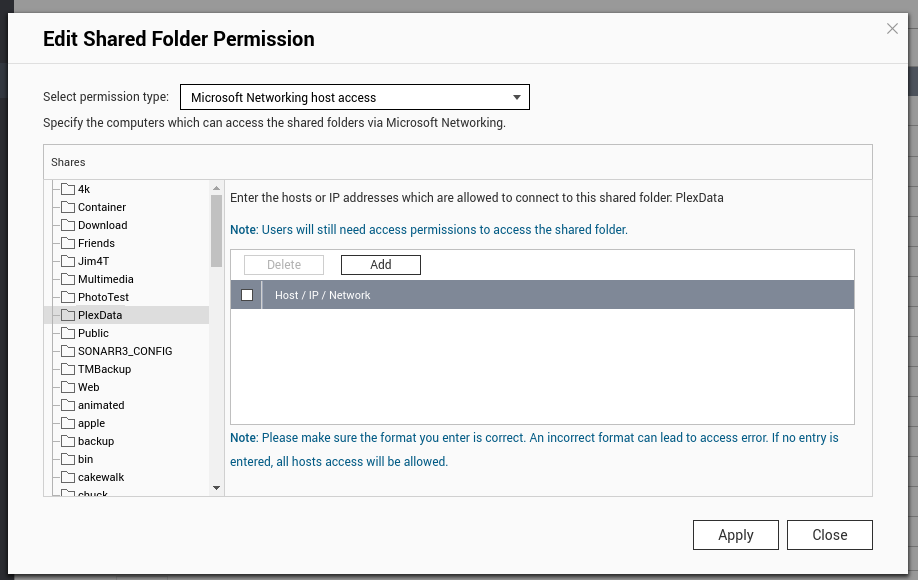Click the Public folder icon

coord(68,333)
